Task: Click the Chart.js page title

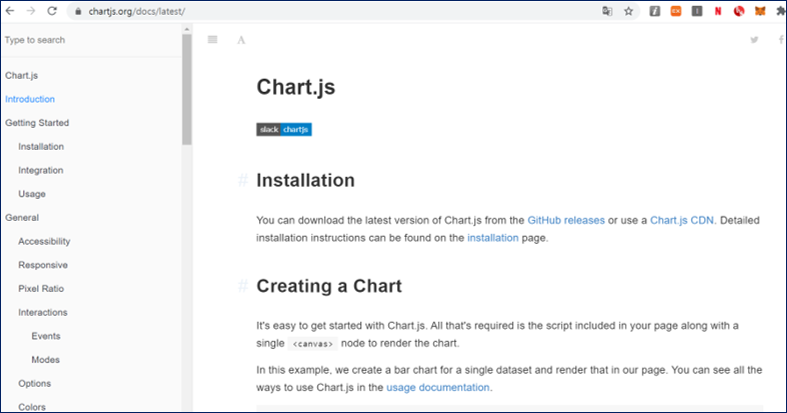Action: click(296, 87)
